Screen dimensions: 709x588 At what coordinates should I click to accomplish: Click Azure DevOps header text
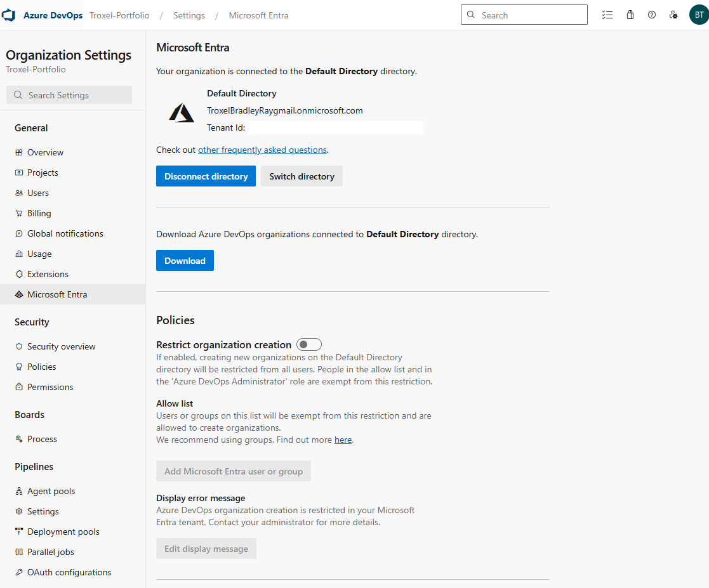click(x=53, y=15)
